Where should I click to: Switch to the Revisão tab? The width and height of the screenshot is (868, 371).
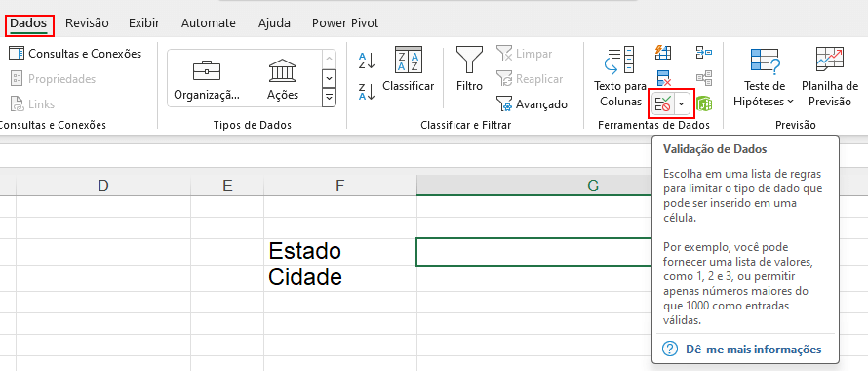pos(87,23)
